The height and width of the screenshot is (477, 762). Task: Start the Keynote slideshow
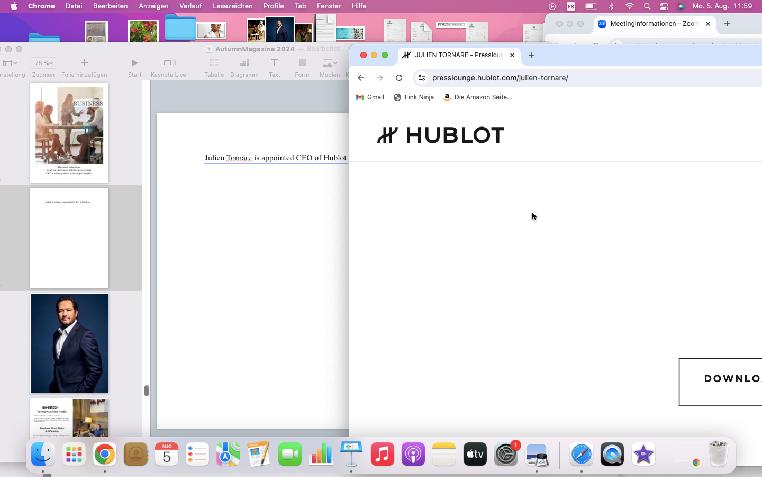[135, 68]
